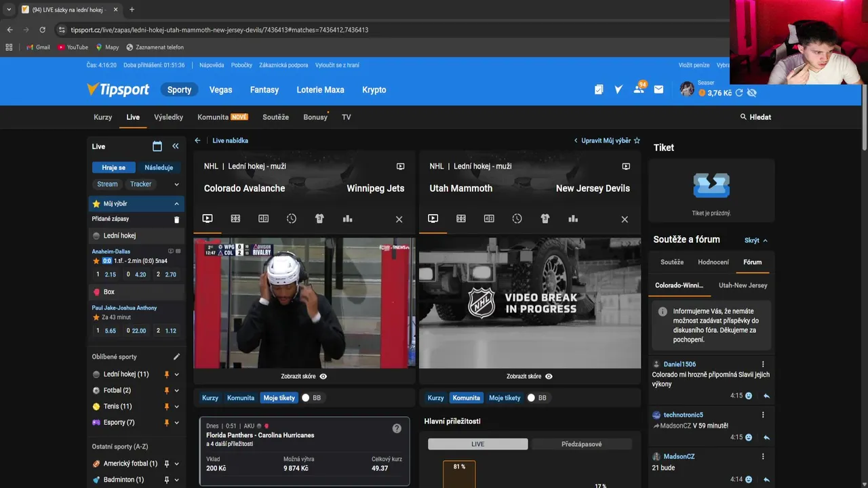Collapse Můj výběr section
The image size is (868, 488).
tap(176, 203)
